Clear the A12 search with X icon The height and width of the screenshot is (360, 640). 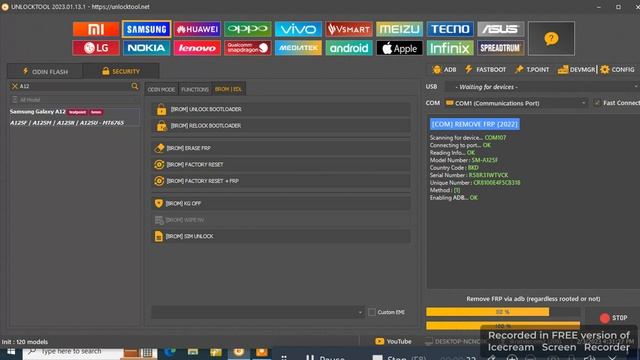[15, 86]
